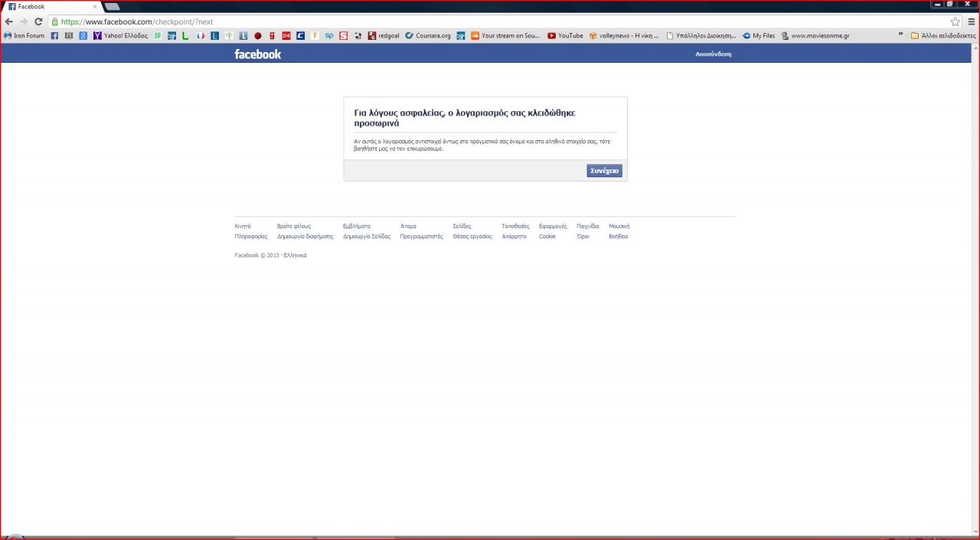Open the volleynews bookmark

pos(624,35)
